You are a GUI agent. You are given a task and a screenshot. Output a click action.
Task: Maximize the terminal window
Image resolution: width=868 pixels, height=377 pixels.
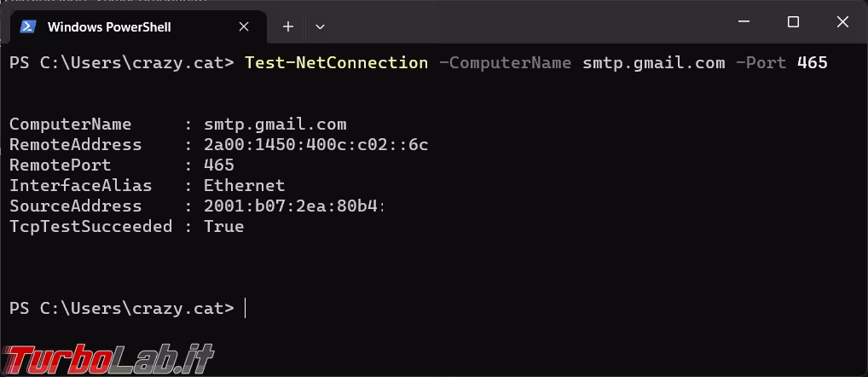click(793, 23)
